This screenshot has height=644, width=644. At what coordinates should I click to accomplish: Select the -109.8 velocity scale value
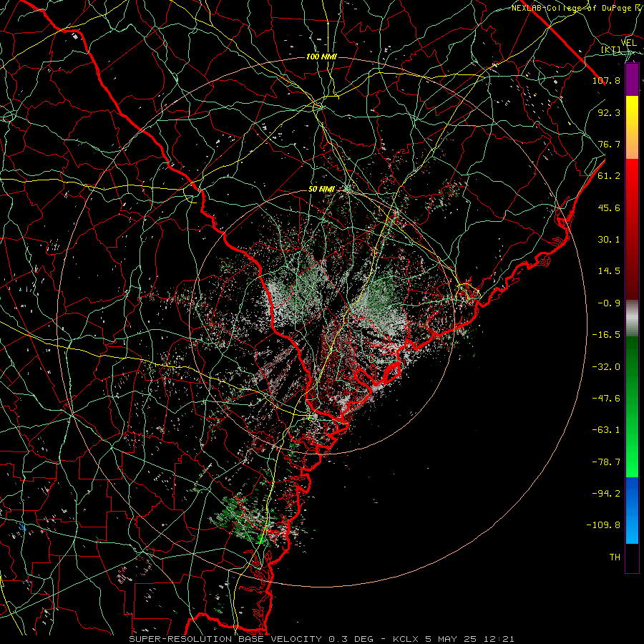point(603,525)
